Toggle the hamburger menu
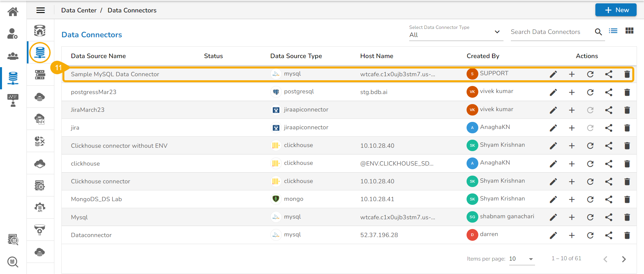The image size is (644, 274). pyautogui.click(x=41, y=10)
